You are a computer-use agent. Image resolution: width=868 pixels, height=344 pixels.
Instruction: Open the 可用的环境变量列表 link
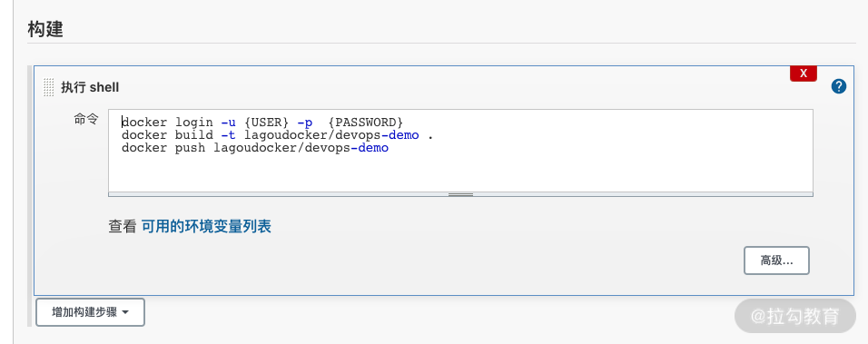point(206,226)
